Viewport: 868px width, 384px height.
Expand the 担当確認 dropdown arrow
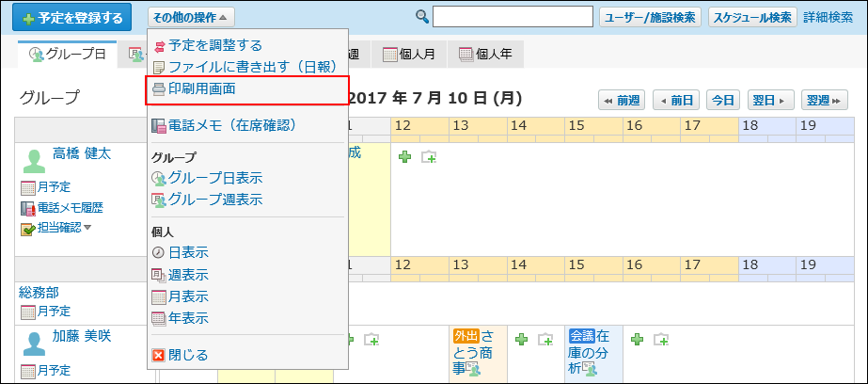pyautogui.click(x=87, y=227)
